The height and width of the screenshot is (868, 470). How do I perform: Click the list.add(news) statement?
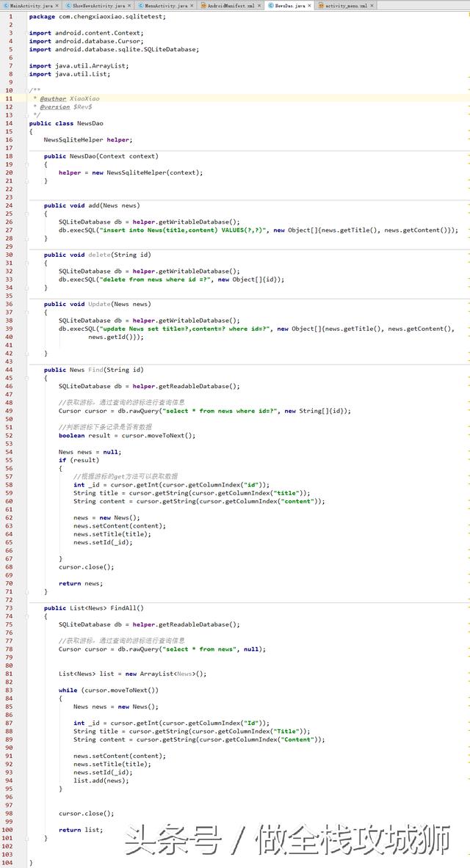[x=101, y=781]
